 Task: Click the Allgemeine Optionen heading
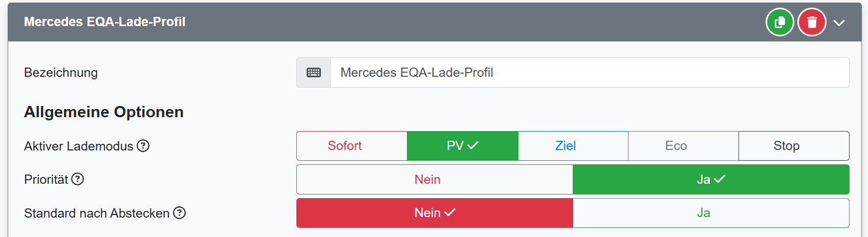pos(104,112)
